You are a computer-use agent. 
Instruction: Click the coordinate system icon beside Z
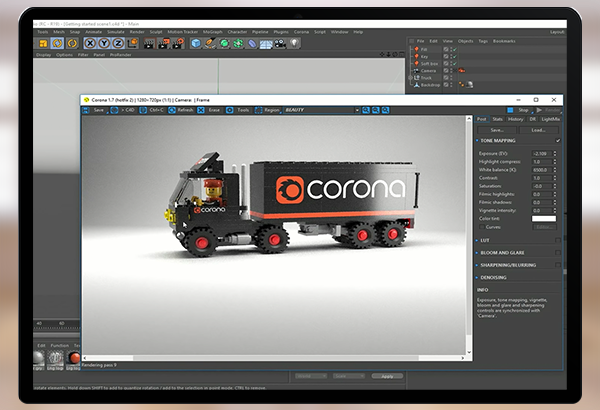132,43
